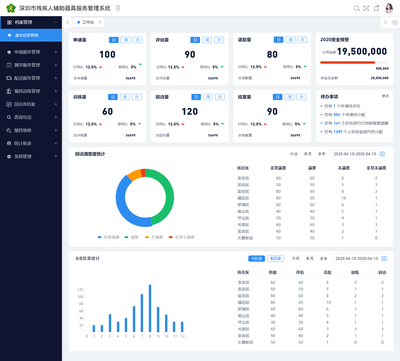Image resolution: width=400 pixels, height=361 pixels.
Task: Click the 辅具训练管理 sidebar icon
Action: click(x=9, y=91)
